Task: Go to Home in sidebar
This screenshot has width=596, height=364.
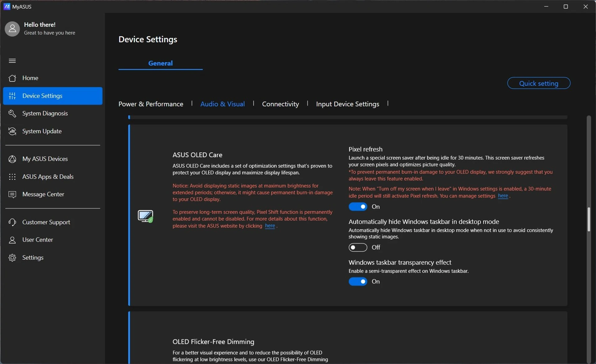Action: [x=53, y=78]
